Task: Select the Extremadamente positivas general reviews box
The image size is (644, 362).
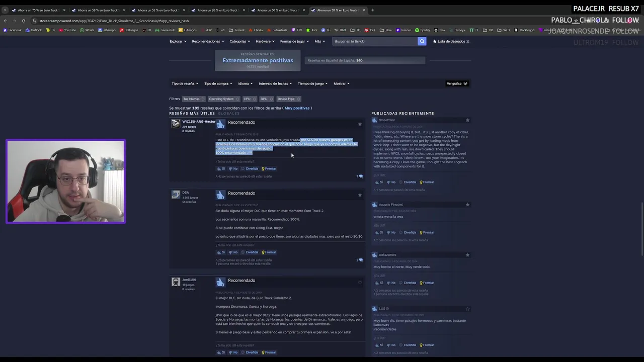Action: click(258, 60)
